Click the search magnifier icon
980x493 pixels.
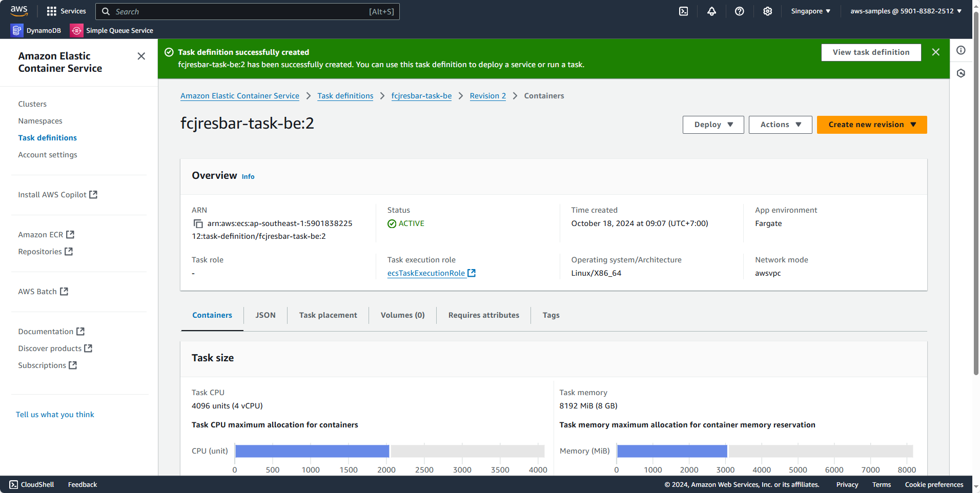(106, 11)
